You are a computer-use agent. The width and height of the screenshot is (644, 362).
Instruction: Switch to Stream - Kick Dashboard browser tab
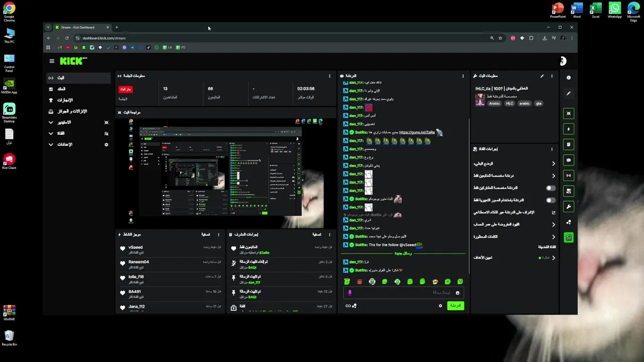[x=82, y=27]
